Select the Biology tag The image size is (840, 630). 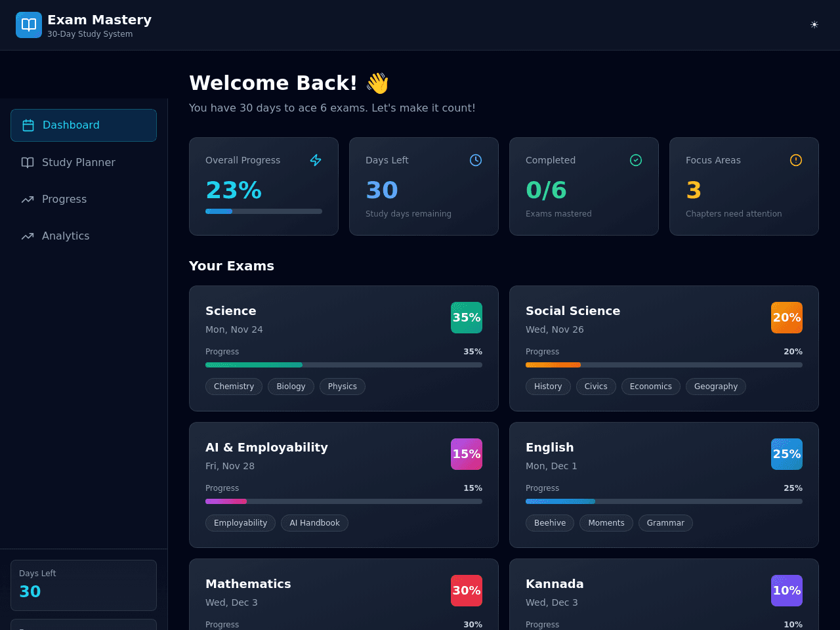coord(291,387)
